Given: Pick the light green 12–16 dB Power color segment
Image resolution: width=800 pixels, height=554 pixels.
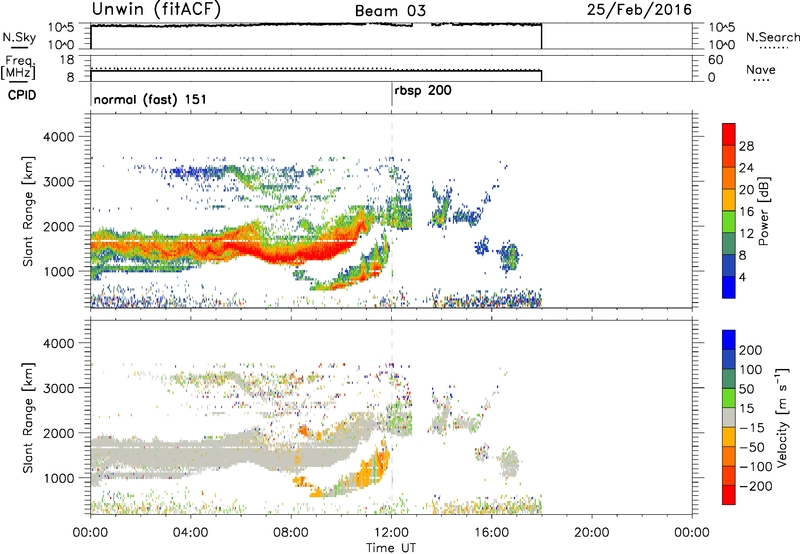Looking at the screenshot, I should [x=729, y=222].
